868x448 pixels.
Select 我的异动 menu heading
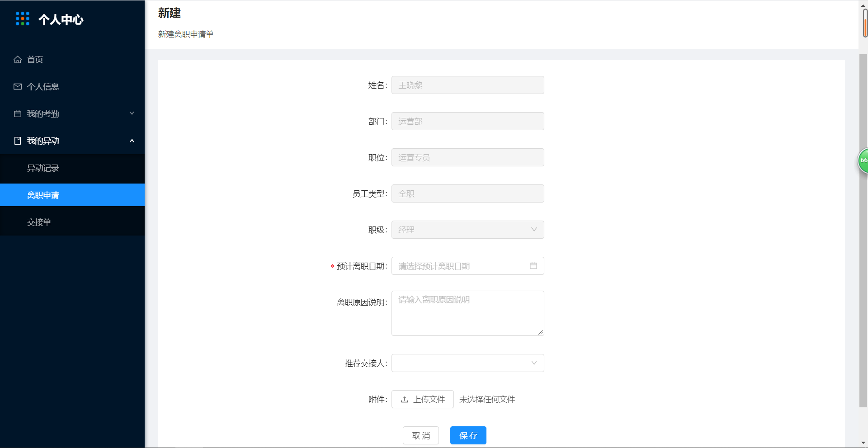[72, 141]
